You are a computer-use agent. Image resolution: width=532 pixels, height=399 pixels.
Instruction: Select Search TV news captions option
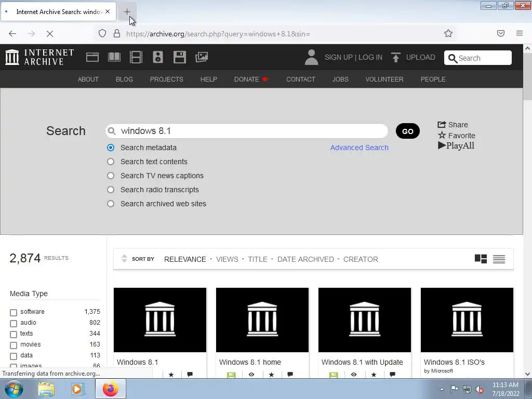coord(111,176)
